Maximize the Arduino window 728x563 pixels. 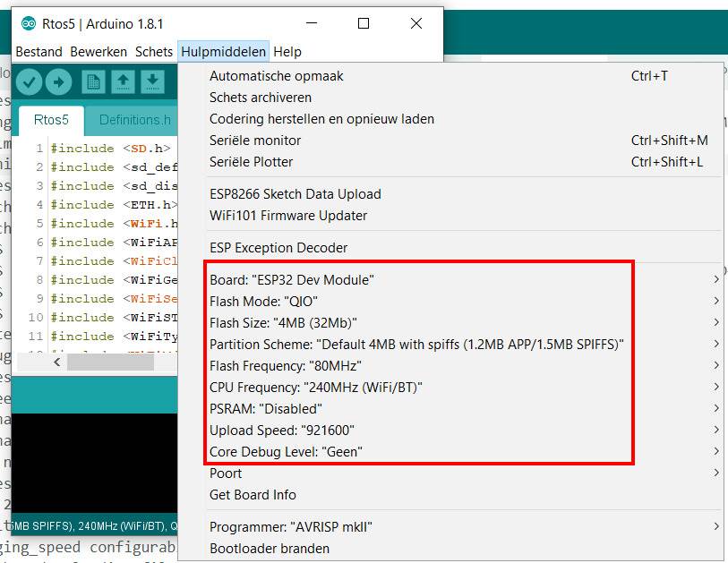pos(364,24)
